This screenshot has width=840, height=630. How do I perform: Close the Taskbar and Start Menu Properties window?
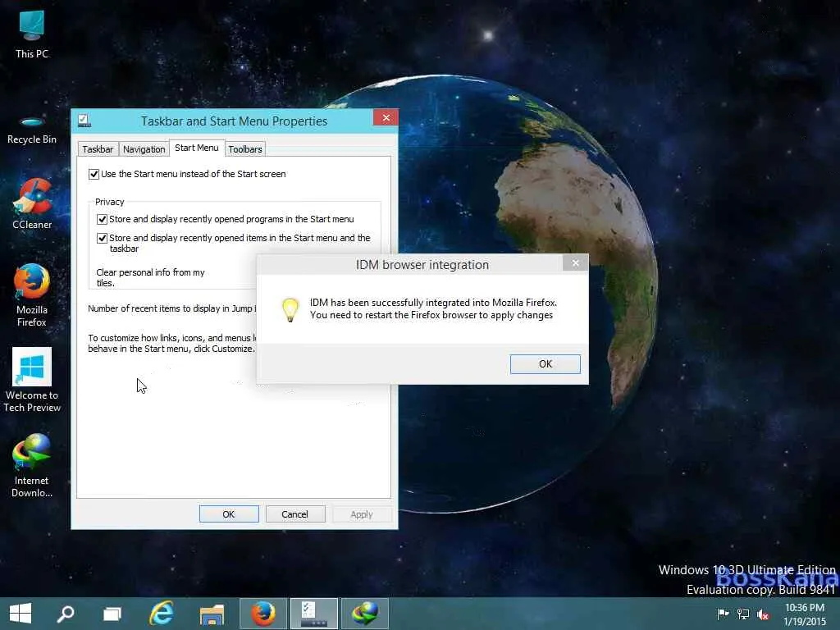coord(386,118)
